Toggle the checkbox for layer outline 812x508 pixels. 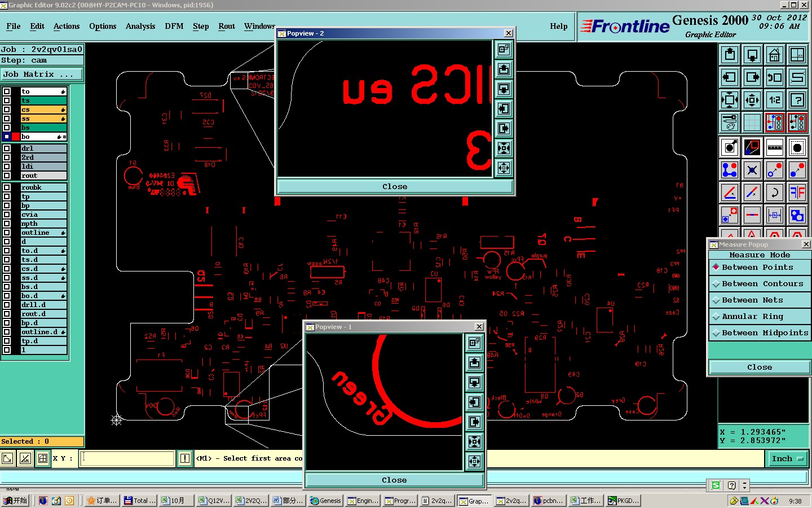(x=7, y=233)
